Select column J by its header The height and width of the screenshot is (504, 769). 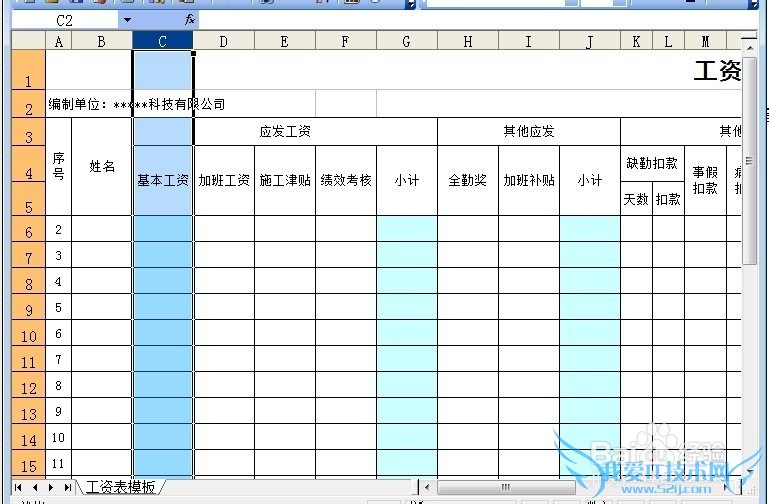[x=590, y=42]
